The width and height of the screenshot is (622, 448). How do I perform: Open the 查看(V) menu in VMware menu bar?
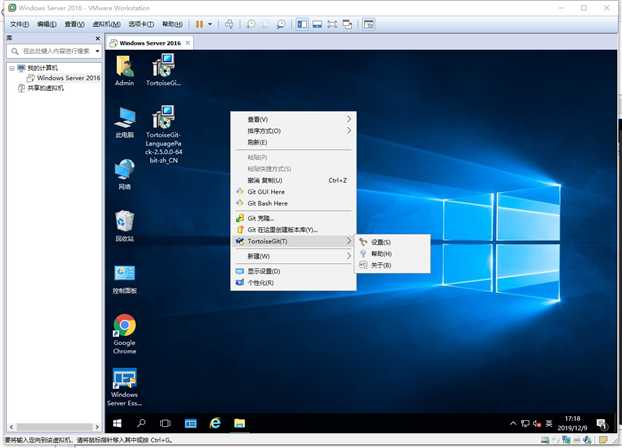coord(74,24)
